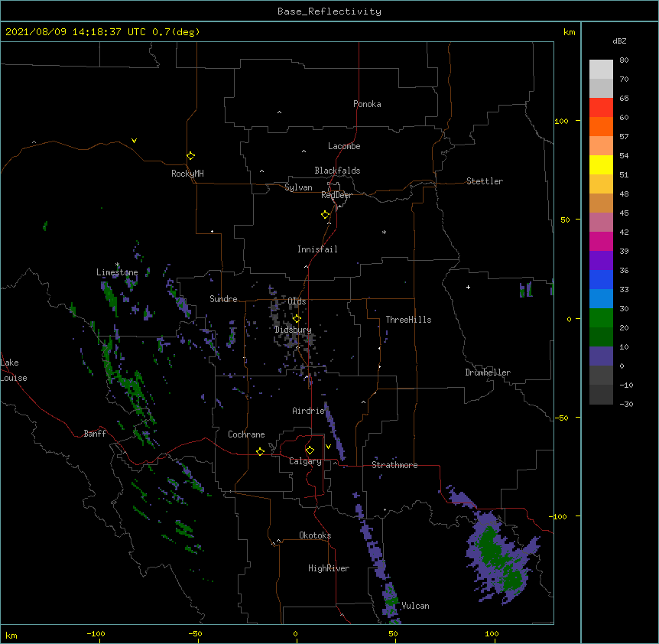This screenshot has height=644, width=659.
Task: Click the yellow V marker northwest of RockyMH
Action: (134, 141)
